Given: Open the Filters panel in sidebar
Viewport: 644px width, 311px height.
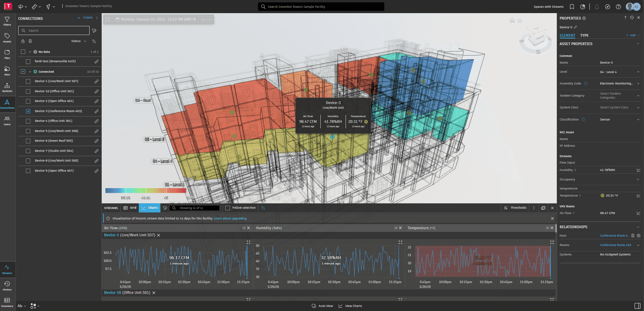Looking at the screenshot, I should point(7,21).
